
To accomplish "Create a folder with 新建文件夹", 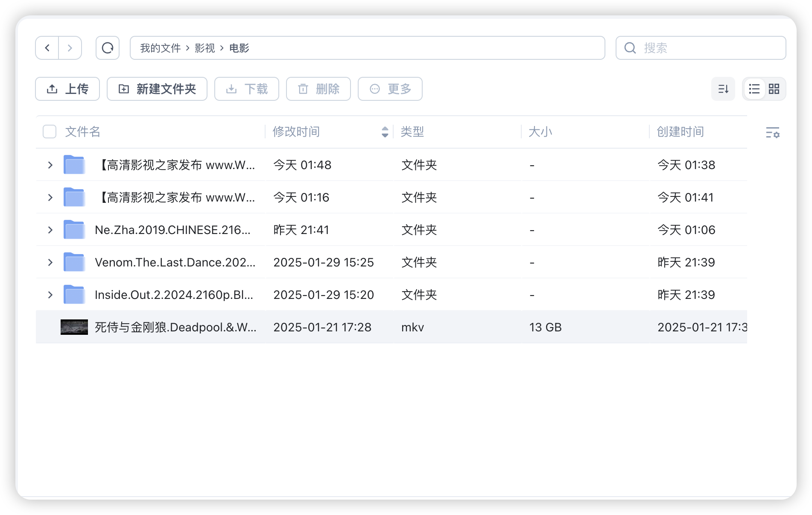I will [157, 89].
